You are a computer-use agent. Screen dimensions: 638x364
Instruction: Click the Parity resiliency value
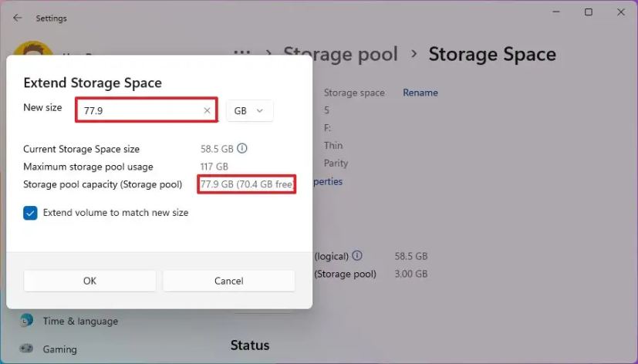pyautogui.click(x=336, y=163)
